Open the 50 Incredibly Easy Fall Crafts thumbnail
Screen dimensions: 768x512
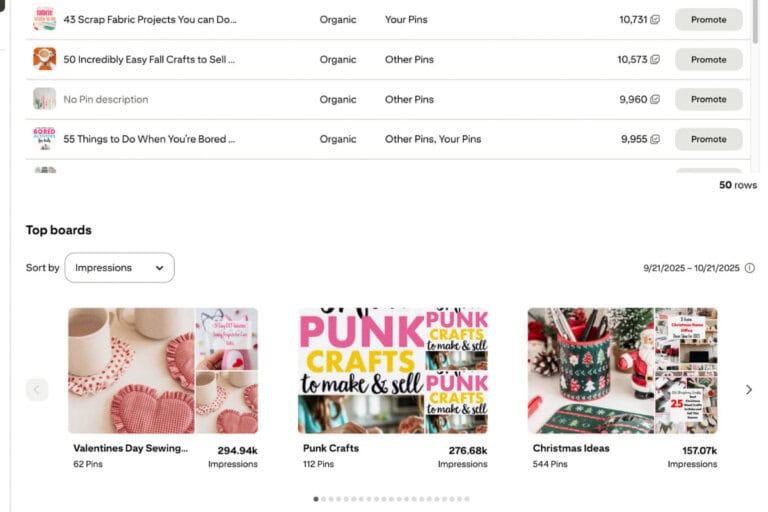(44, 59)
